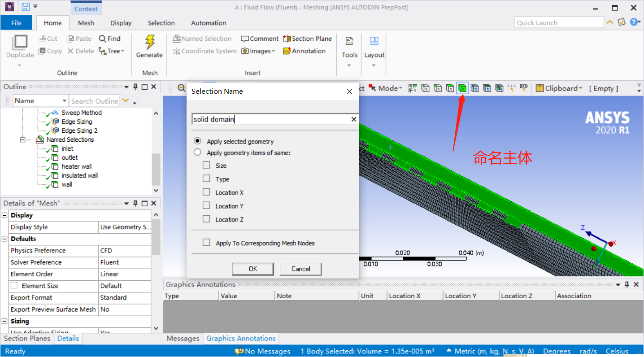Select Apply geometry items of same radio
Screen dimensions: 644x357
point(197,152)
